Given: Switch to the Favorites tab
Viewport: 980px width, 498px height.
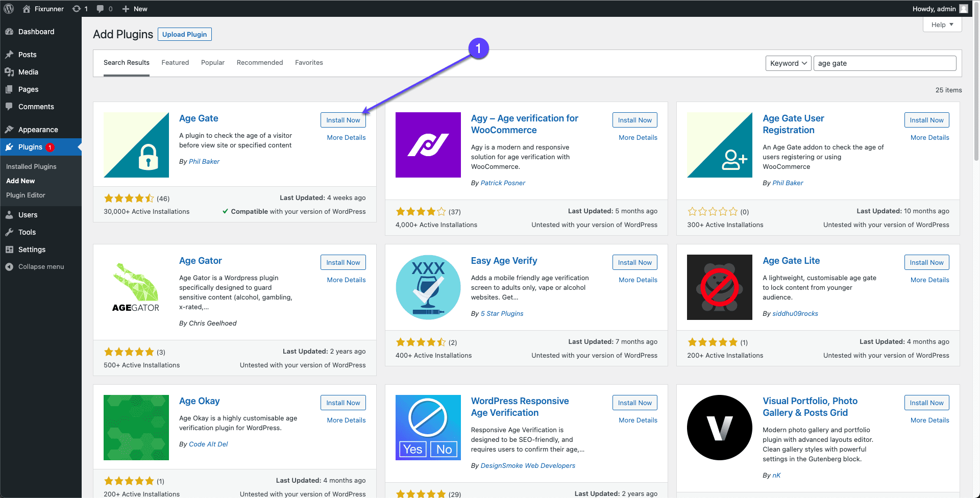Looking at the screenshot, I should (x=309, y=63).
